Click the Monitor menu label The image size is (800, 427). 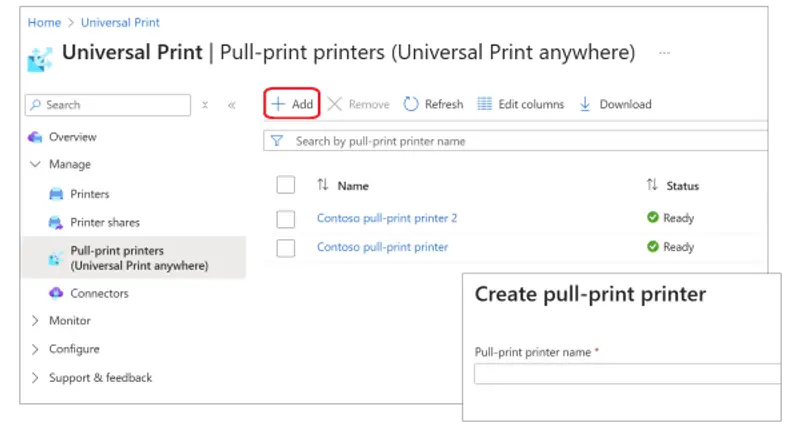tap(70, 321)
